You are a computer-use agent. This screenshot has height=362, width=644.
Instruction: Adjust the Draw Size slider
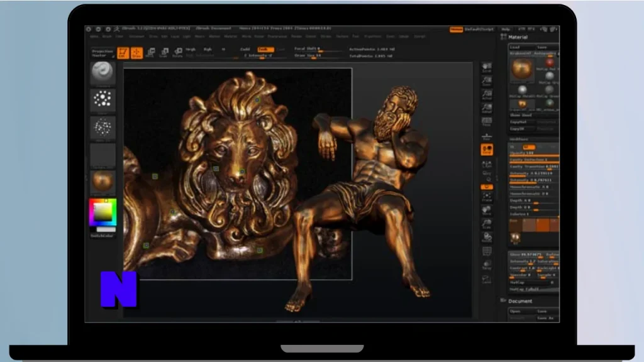click(318, 56)
